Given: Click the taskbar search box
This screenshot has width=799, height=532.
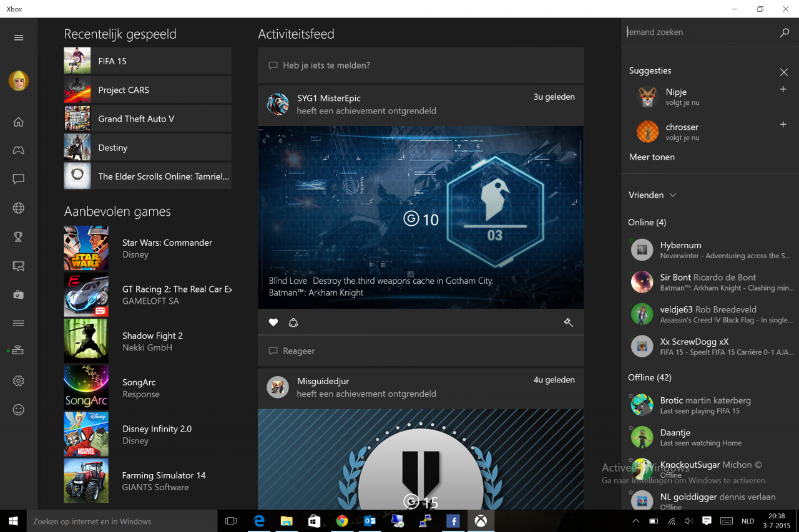Looking at the screenshot, I should pos(122,521).
